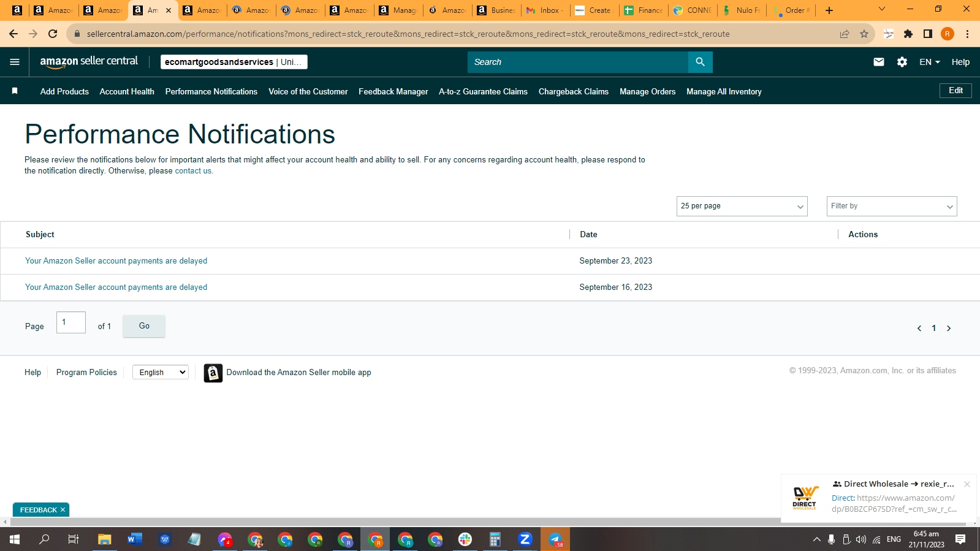This screenshot has height=551, width=980.
Task: Switch to the Gmail Inbox browser tab
Action: pyautogui.click(x=545, y=10)
